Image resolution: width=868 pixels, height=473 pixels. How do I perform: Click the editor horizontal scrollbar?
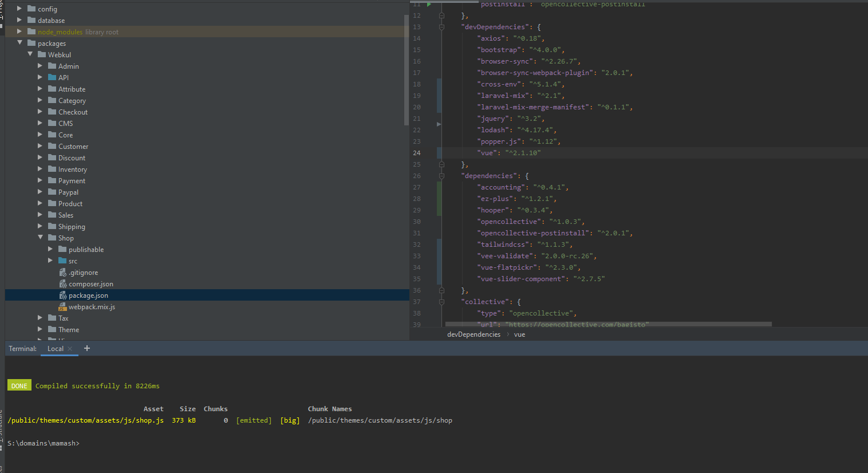pos(609,324)
